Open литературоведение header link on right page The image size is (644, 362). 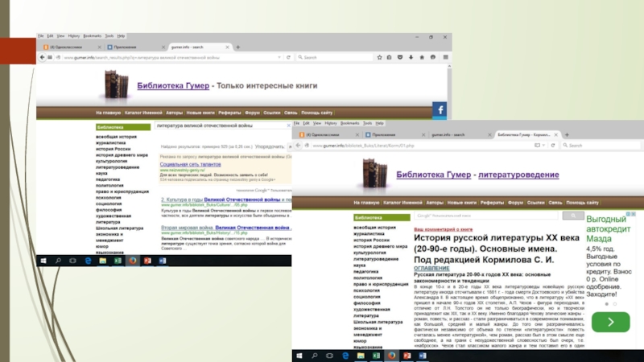coord(518,175)
